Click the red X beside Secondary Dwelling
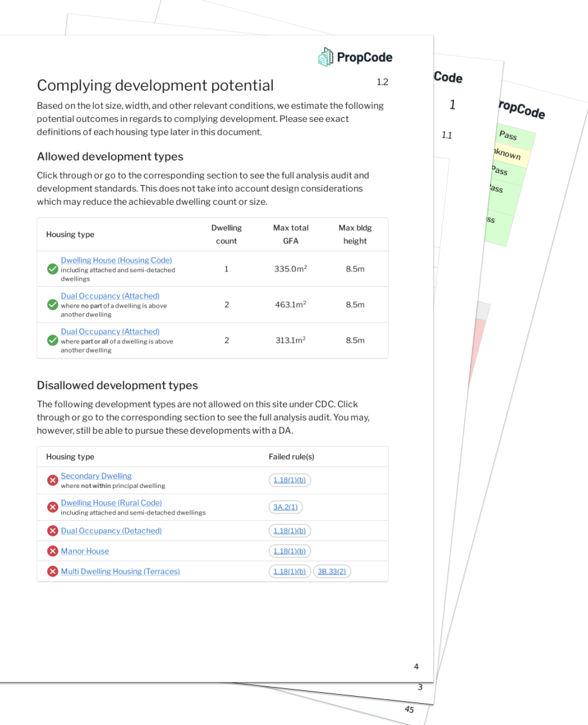This screenshot has height=725, width=588. pos(52,480)
